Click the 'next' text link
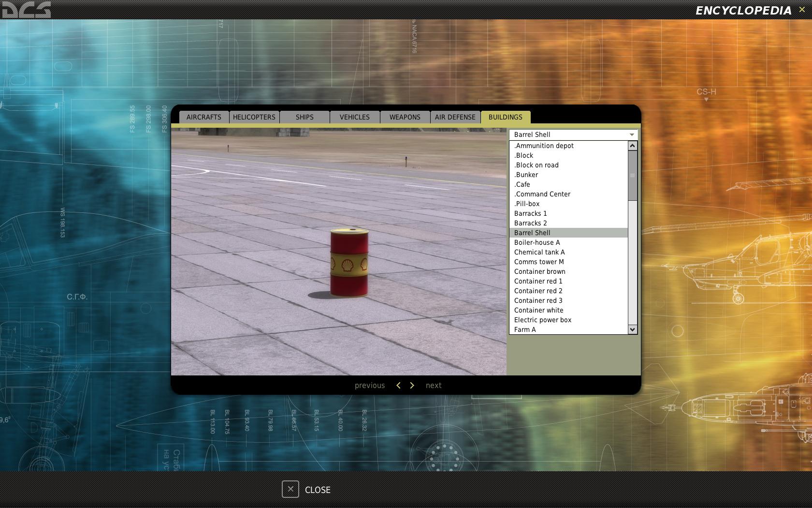 pyautogui.click(x=434, y=386)
